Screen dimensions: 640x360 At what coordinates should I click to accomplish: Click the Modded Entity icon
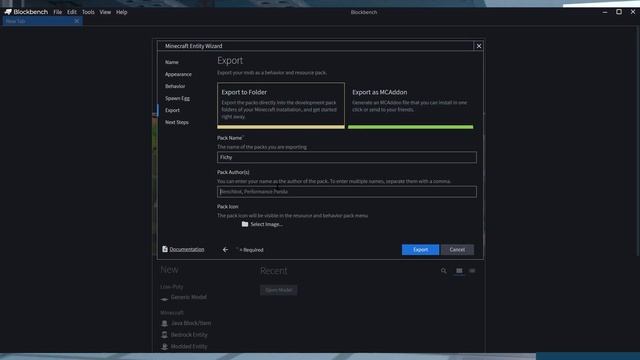point(164,347)
